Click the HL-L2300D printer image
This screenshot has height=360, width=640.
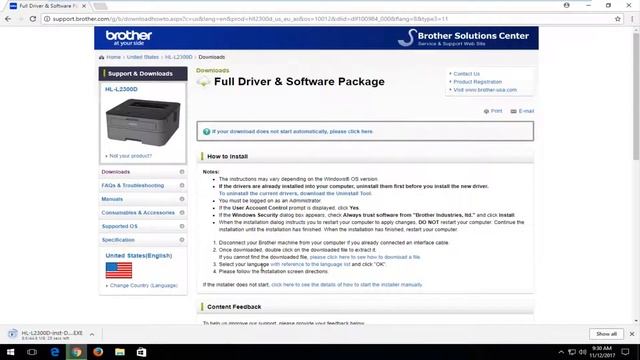pos(143,122)
